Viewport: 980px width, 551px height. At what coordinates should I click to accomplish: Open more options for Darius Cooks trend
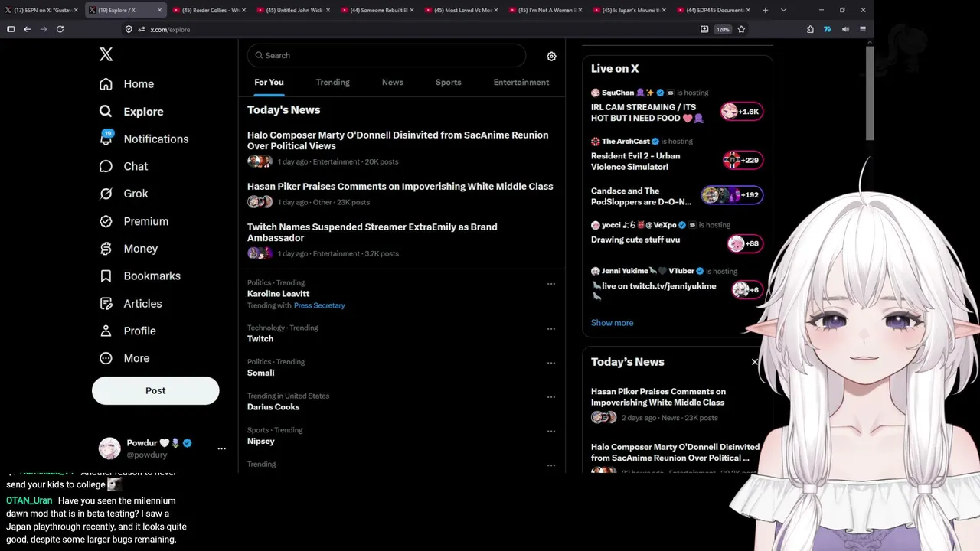[550, 397]
